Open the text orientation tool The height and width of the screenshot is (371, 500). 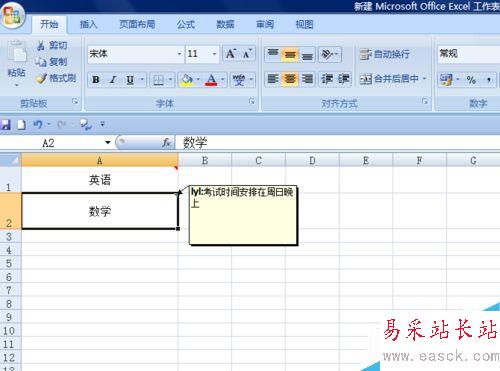click(x=328, y=54)
